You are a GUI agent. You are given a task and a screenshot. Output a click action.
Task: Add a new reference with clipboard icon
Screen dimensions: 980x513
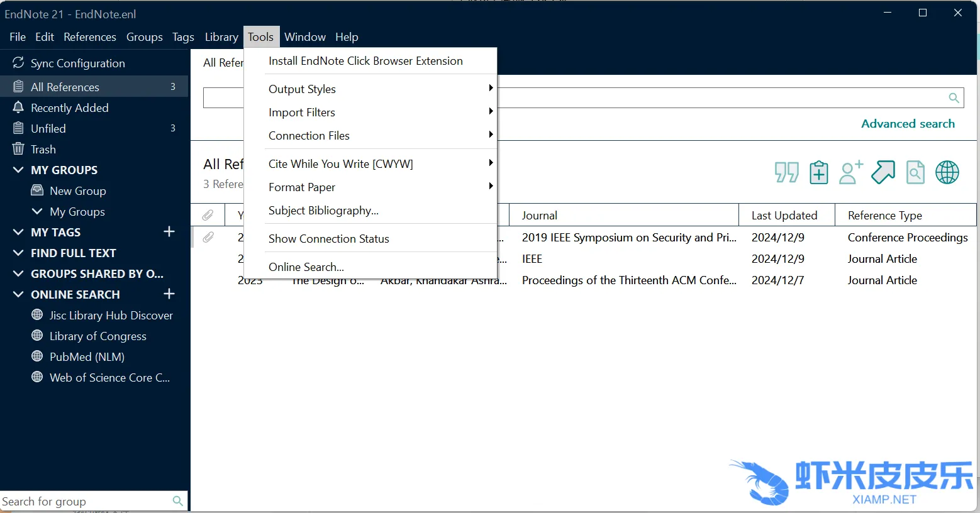click(818, 172)
